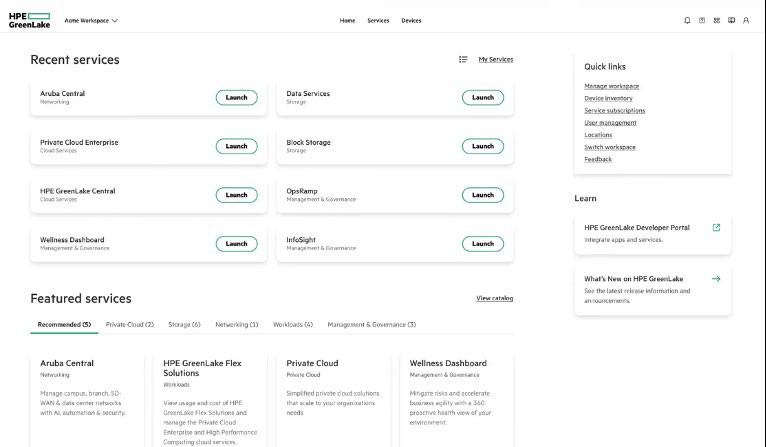Click 'InfoSight' name in Recent services
Image resolution: width=766 pixels, height=447 pixels.
301,240
